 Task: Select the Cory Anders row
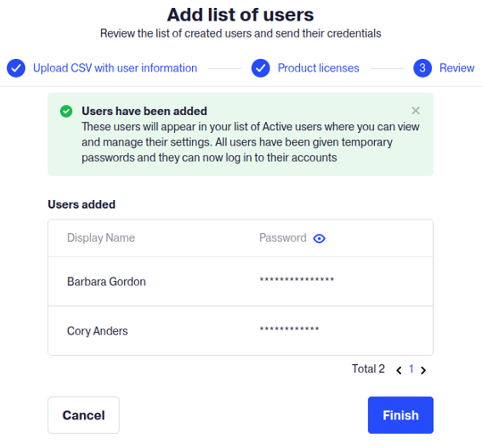[x=240, y=331]
